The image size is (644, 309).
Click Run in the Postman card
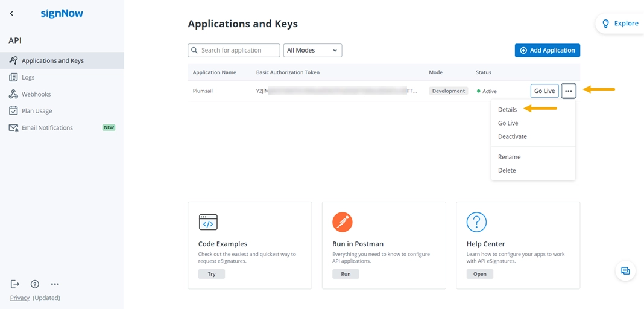coord(346,274)
